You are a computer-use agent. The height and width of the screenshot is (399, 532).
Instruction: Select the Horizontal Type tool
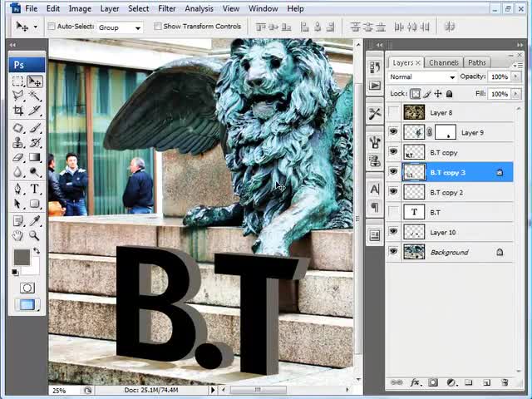tap(35, 189)
